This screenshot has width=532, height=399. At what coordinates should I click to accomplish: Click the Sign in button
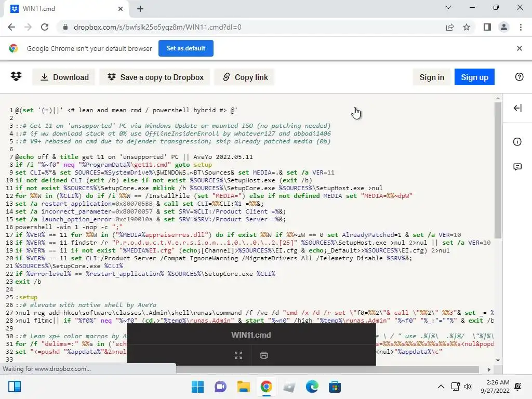pos(432,77)
